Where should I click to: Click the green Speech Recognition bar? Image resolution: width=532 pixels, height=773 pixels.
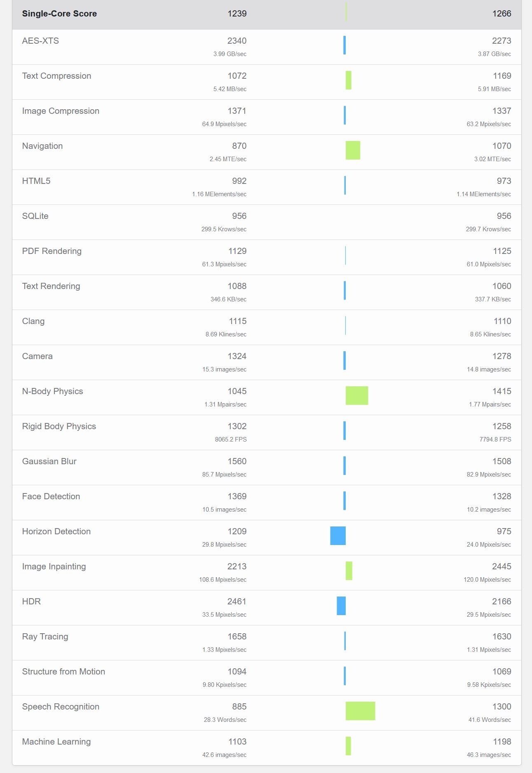point(360,711)
